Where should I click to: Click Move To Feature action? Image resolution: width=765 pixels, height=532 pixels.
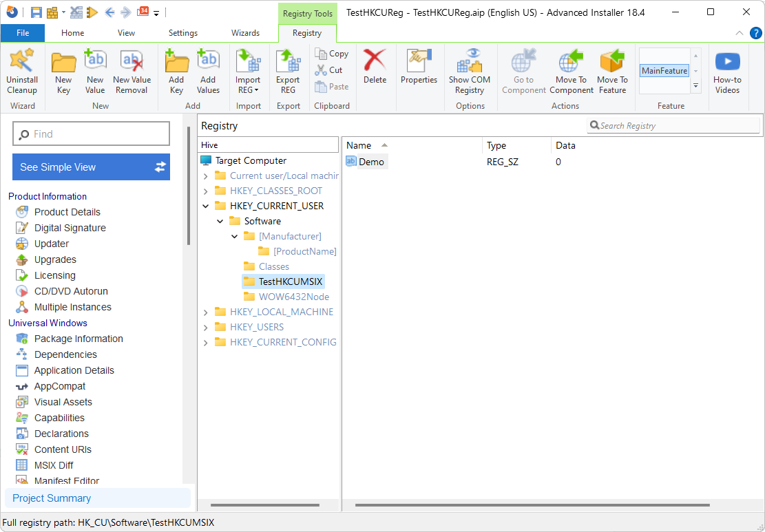point(612,71)
